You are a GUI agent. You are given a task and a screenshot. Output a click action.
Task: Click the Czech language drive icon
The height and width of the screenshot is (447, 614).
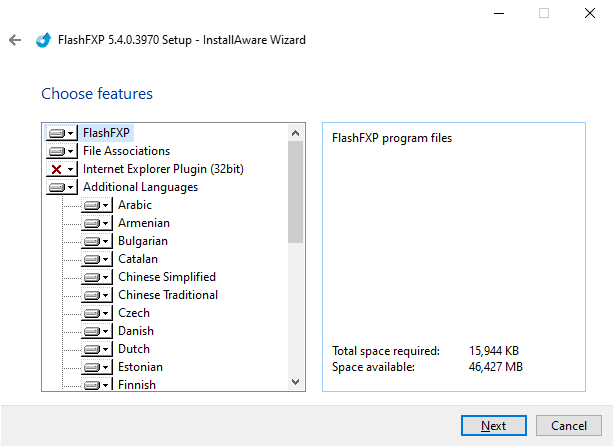92,313
